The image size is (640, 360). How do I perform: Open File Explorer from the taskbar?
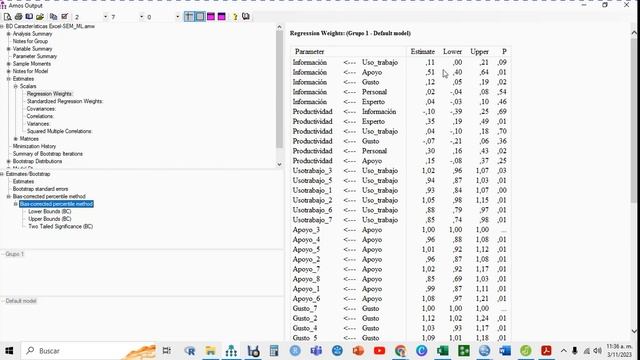(x=211, y=351)
